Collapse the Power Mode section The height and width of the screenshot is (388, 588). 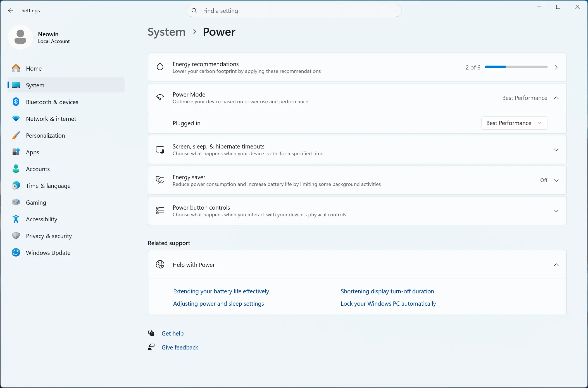pos(556,98)
